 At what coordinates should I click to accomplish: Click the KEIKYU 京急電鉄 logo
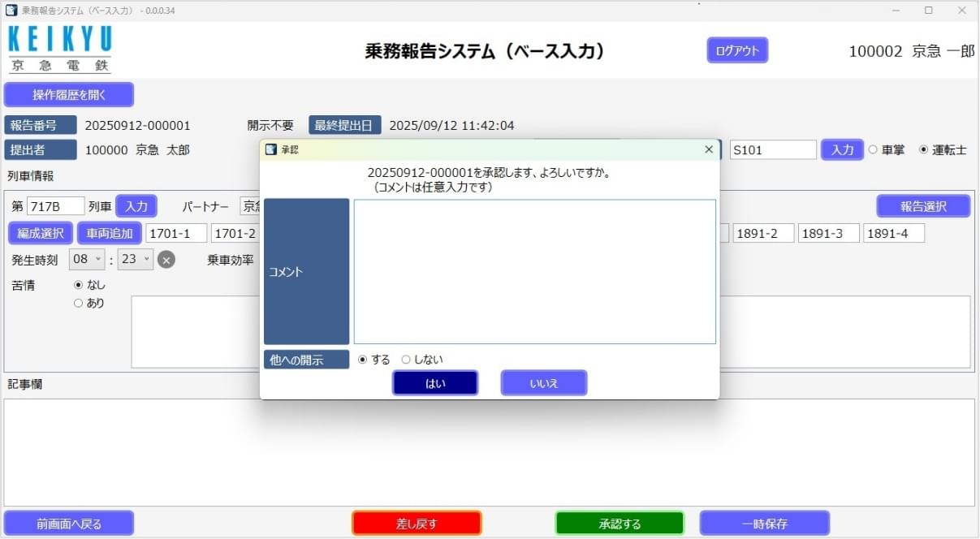point(58,48)
